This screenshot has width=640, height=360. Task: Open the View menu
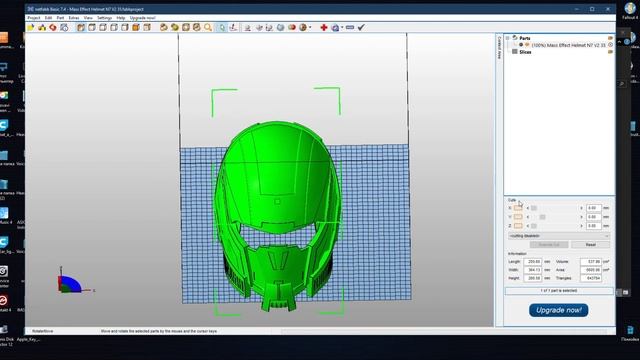click(x=88, y=18)
